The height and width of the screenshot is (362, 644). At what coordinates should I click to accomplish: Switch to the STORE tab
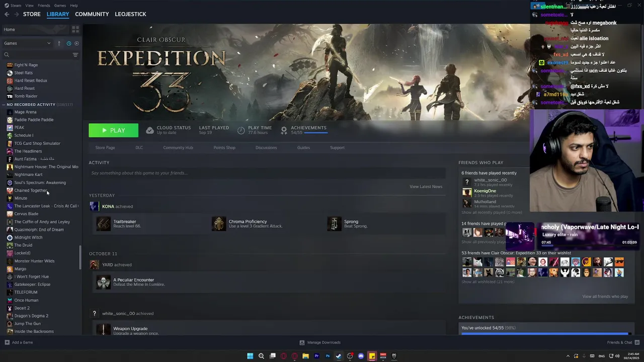tap(32, 14)
